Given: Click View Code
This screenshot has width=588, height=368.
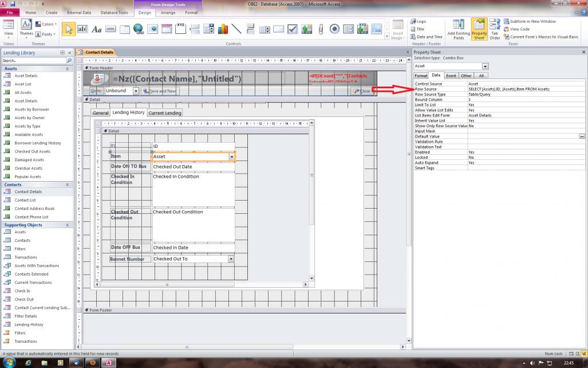Looking at the screenshot, I should coord(517,29).
